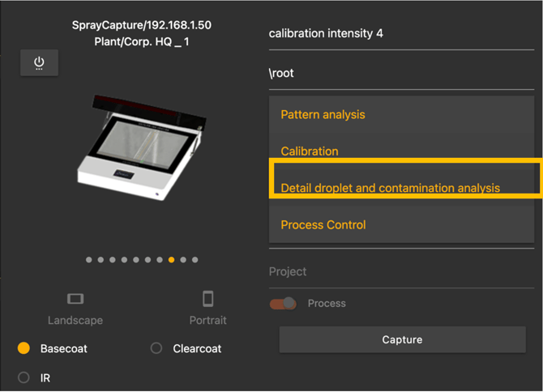Click the Project input field
The image size is (543, 392).
(401, 272)
